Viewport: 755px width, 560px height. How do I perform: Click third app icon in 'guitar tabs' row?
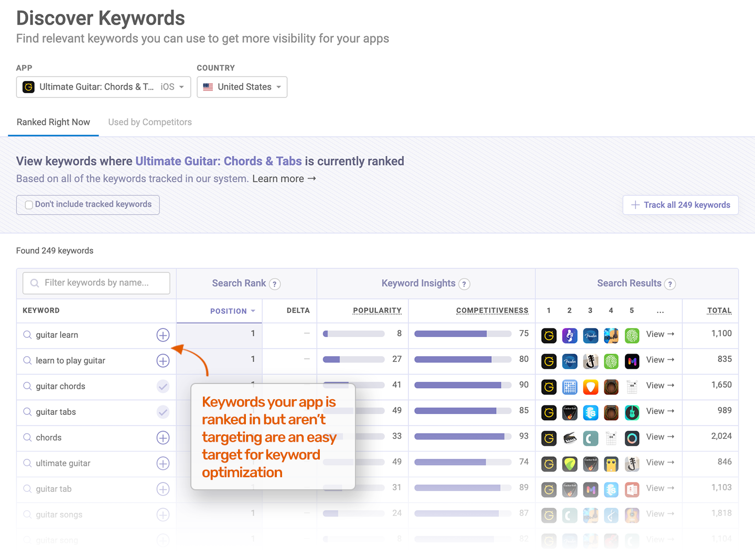(x=590, y=412)
